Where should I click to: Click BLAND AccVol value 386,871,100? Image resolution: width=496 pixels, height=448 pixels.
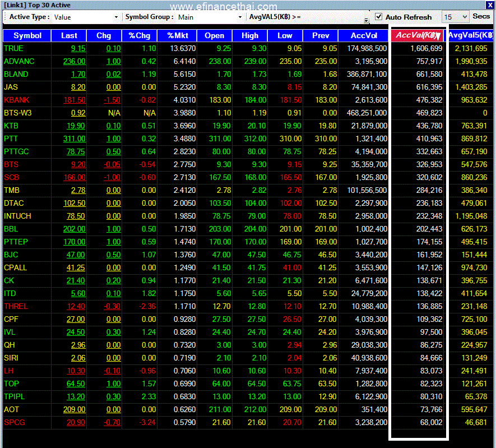pyautogui.click(x=367, y=75)
